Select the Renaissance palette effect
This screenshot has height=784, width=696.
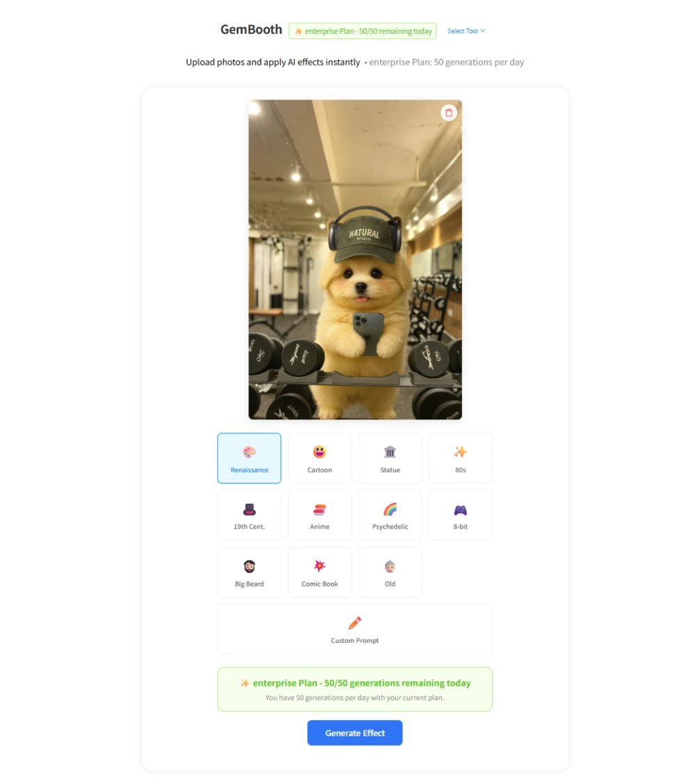(249, 458)
